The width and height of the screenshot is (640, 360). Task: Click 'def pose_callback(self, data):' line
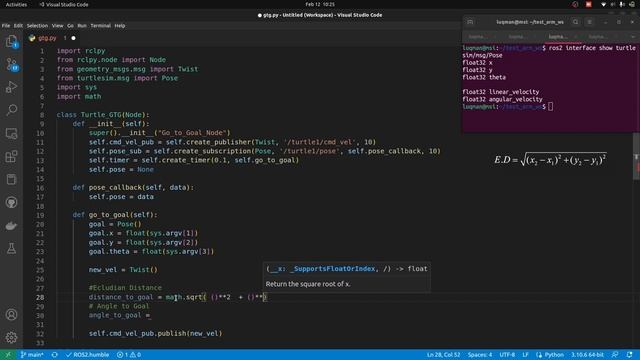(133, 188)
